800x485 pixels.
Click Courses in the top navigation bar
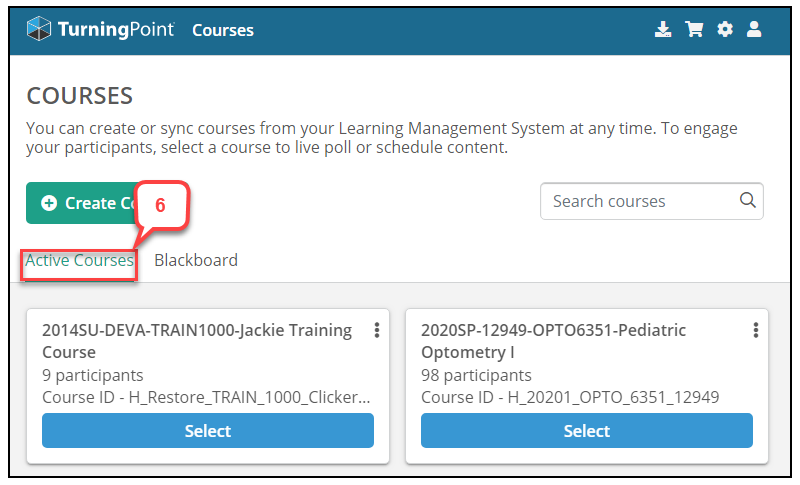coord(223,30)
